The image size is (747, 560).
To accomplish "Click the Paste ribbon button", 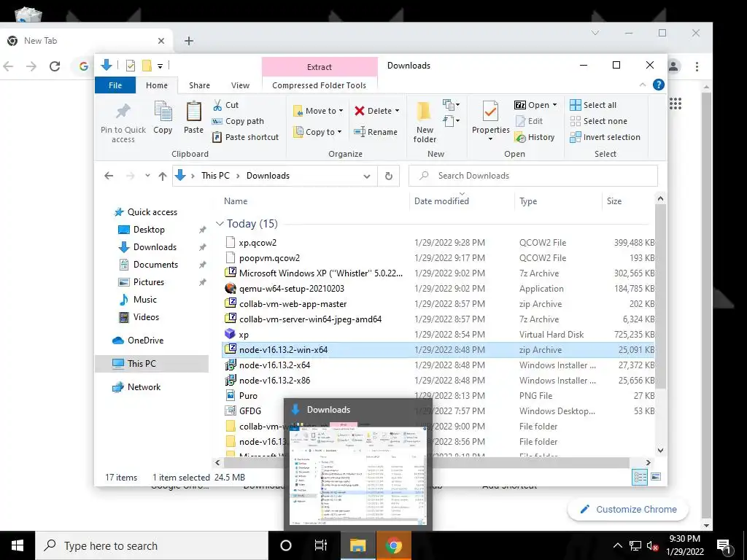I will coord(193,117).
